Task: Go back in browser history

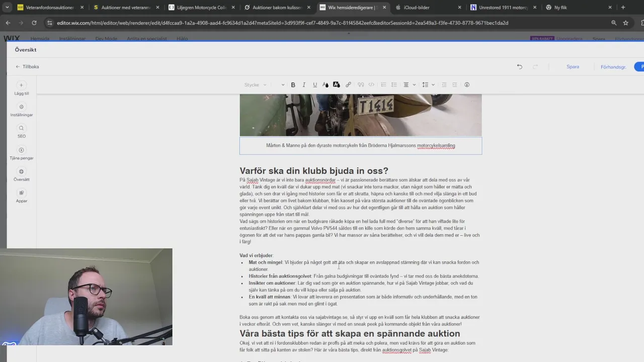Action: click(x=8, y=23)
